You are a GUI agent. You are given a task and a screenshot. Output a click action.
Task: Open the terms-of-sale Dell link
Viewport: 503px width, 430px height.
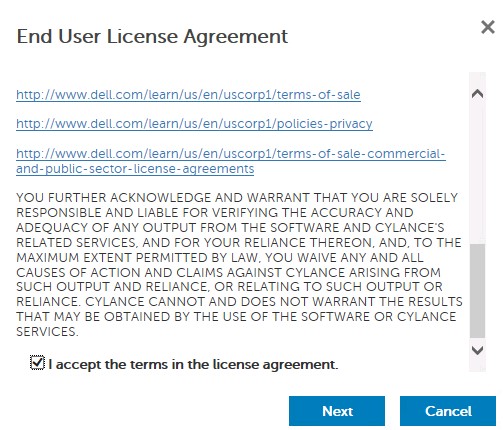pyautogui.click(x=188, y=95)
